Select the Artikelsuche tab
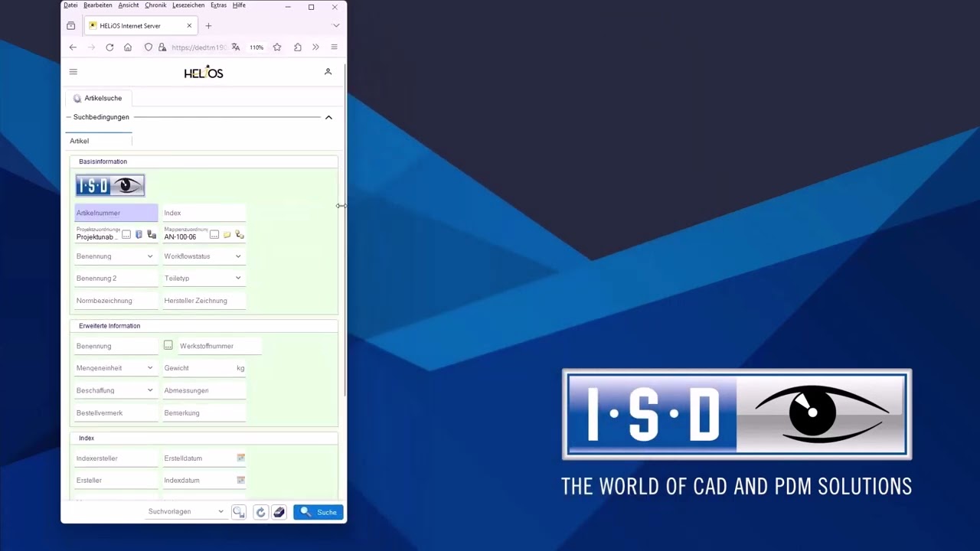 click(98, 98)
